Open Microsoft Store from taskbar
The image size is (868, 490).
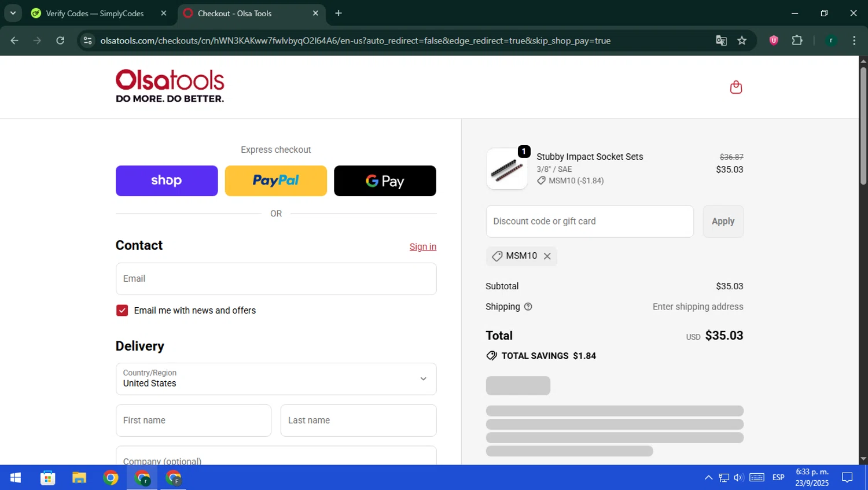pyautogui.click(x=47, y=478)
